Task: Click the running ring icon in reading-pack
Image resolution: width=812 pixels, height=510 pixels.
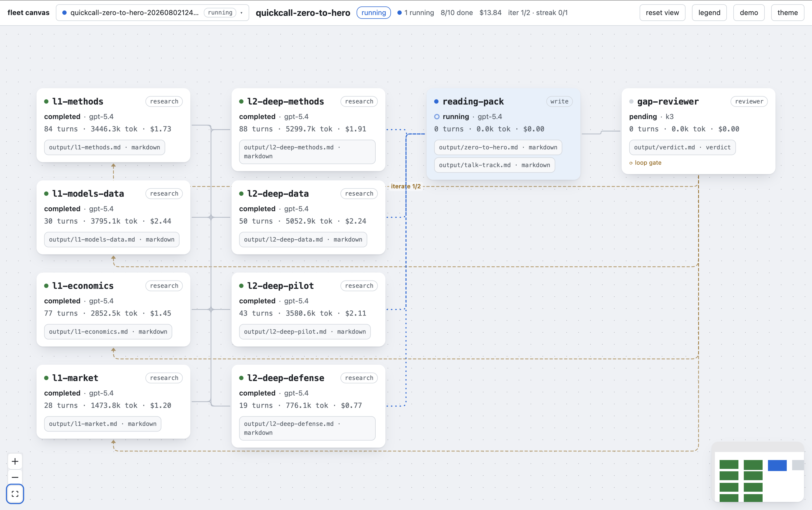Action: [437, 117]
